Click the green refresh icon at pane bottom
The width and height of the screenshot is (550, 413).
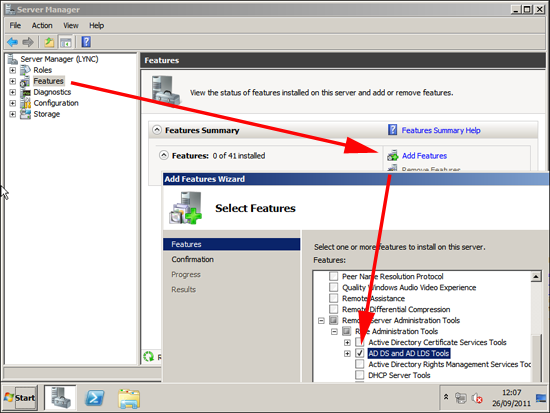[149, 357]
